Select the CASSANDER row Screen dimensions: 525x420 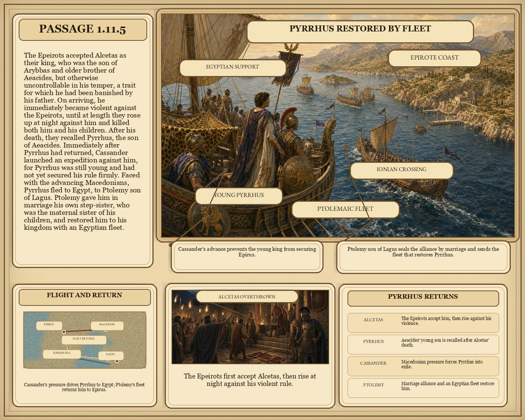[423, 366]
